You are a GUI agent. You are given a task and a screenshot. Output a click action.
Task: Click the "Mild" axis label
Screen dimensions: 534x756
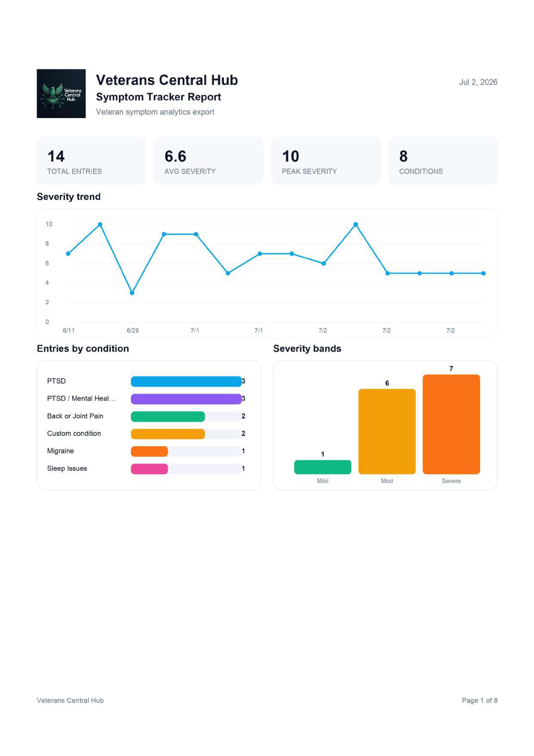click(322, 481)
